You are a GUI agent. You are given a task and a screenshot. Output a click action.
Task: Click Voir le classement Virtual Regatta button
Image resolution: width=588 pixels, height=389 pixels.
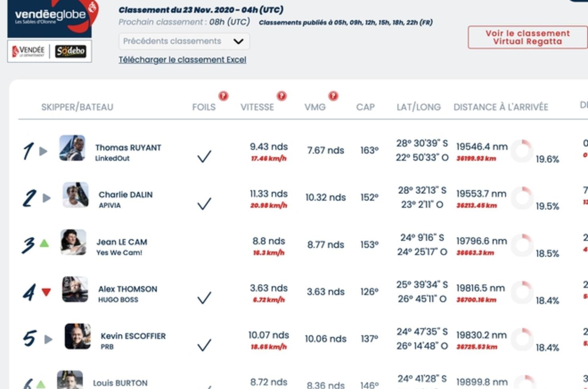pos(528,37)
